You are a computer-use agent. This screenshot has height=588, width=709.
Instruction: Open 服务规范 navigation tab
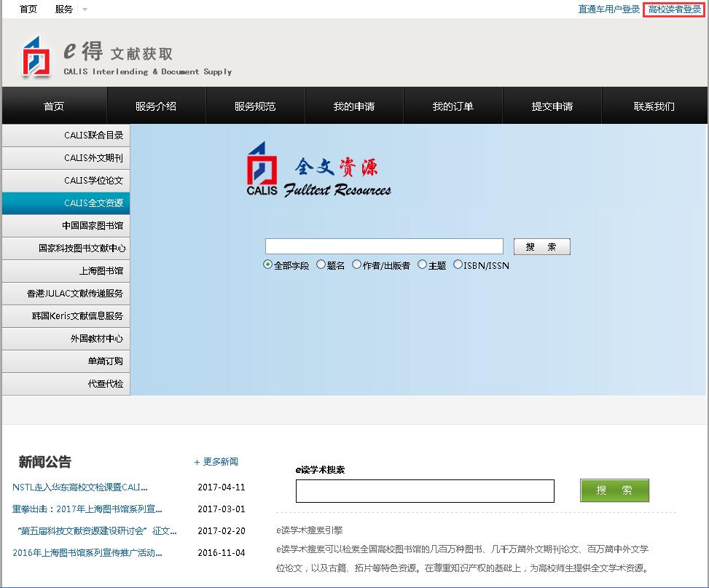point(255,106)
